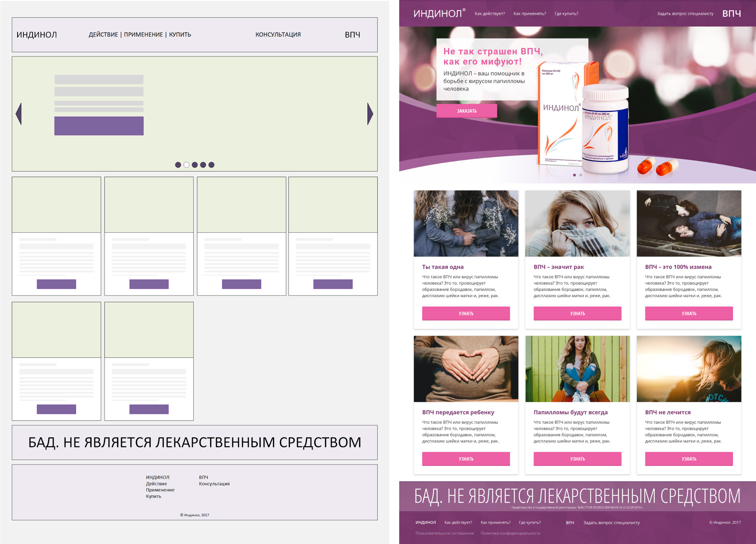This screenshot has width=756, height=544.
Task: Select the white carousel dot in the wireframe
Action: click(186, 165)
